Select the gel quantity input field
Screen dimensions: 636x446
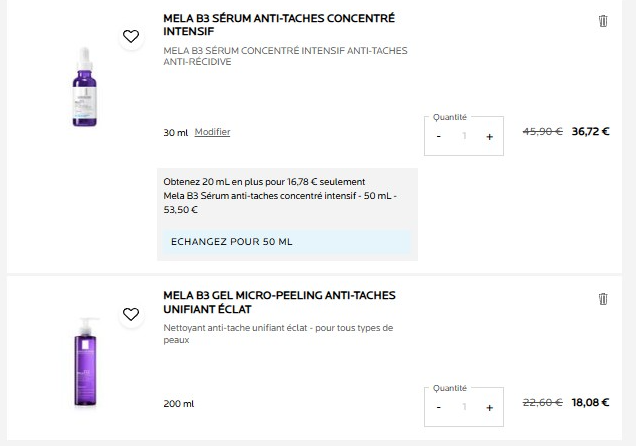click(464, 407)
